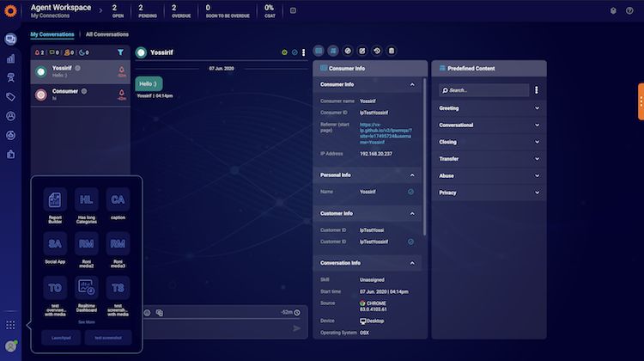
Task: Open the app launcher grid icon
Action: click(x=10, y=325)
